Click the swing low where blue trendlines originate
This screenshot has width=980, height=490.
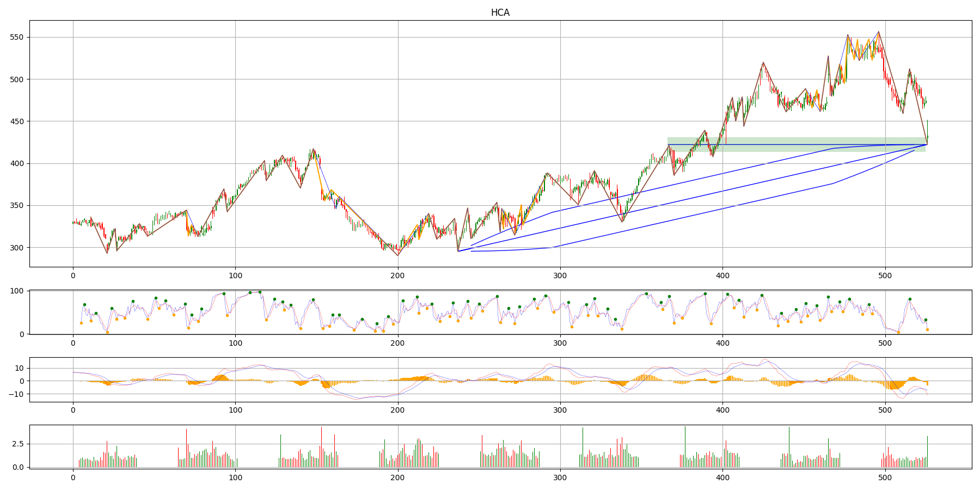tap(458, 251)
